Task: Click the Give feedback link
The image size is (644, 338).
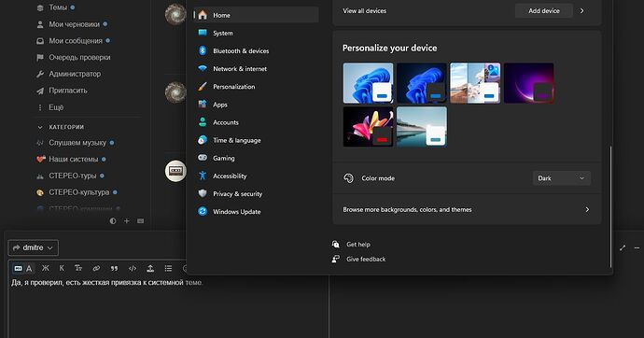Action: pos(366,260)
